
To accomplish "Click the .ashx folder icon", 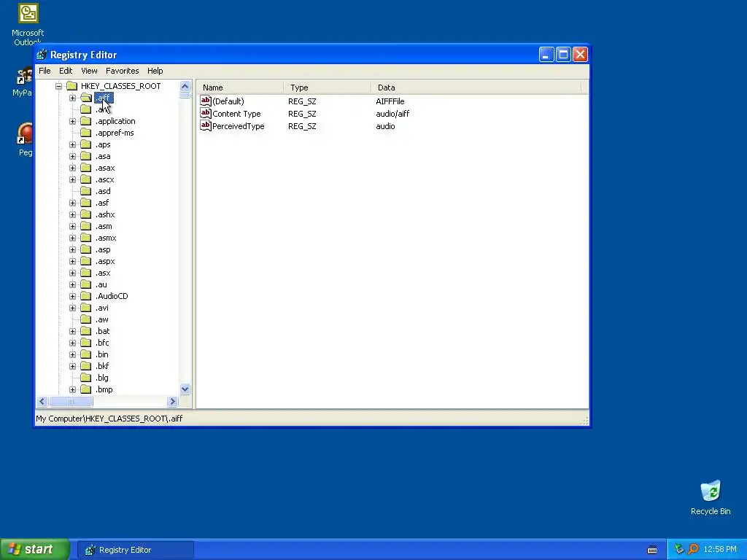I will pos(86,214).
